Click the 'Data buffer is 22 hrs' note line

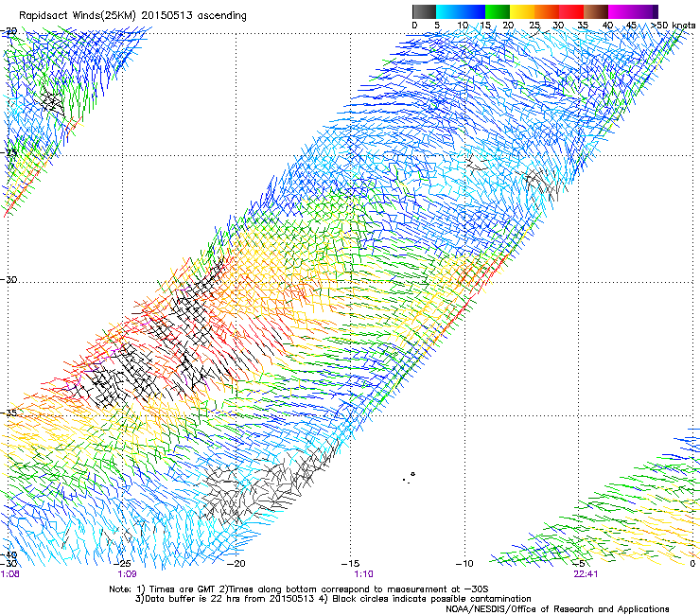click(333, 599)
